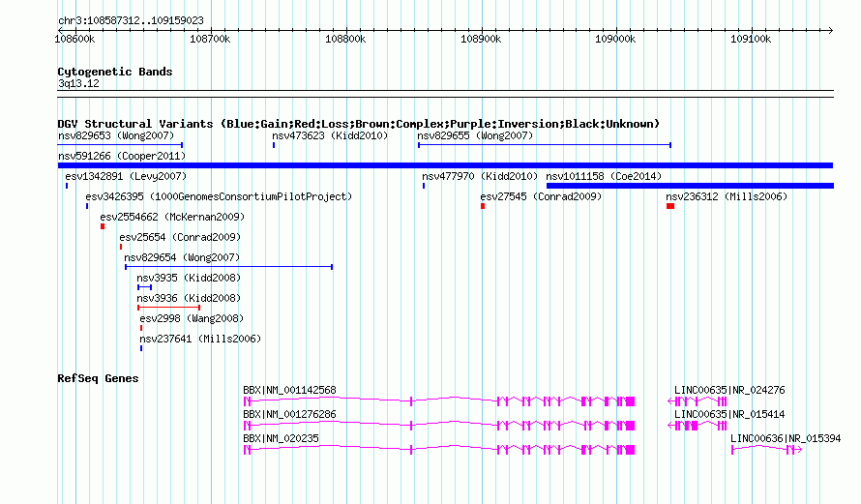Click the chr3:108587312..109159023 coordinates text

[x=131, y=20]
